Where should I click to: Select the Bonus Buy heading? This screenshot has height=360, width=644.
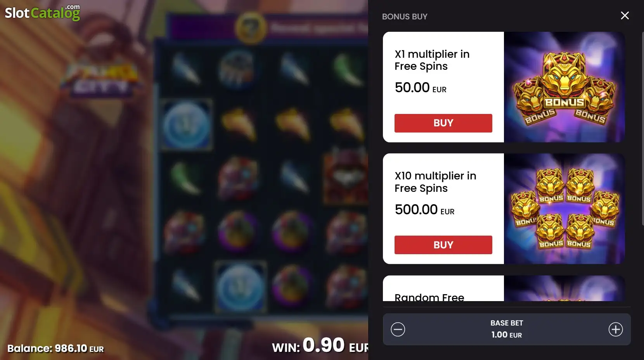[405, 17]
